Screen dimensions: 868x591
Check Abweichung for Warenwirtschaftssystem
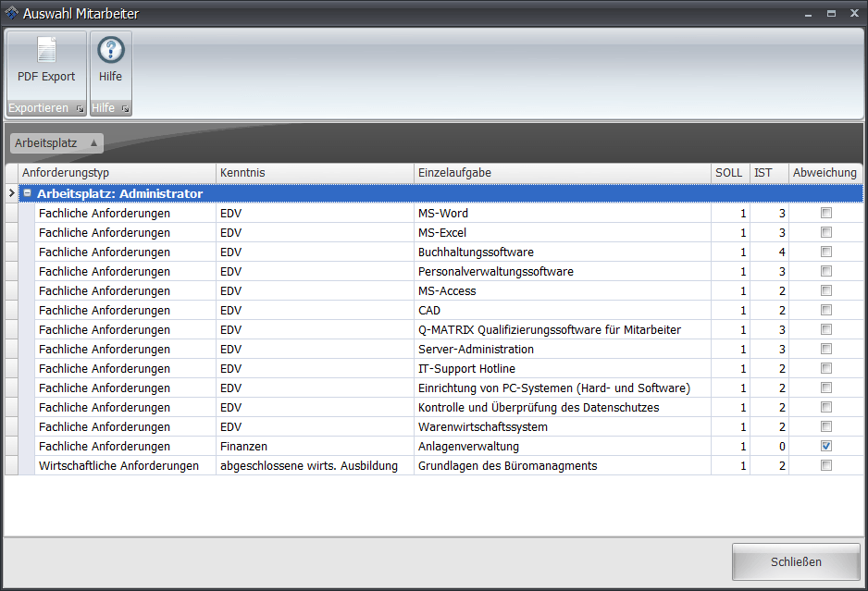point(825,425)
